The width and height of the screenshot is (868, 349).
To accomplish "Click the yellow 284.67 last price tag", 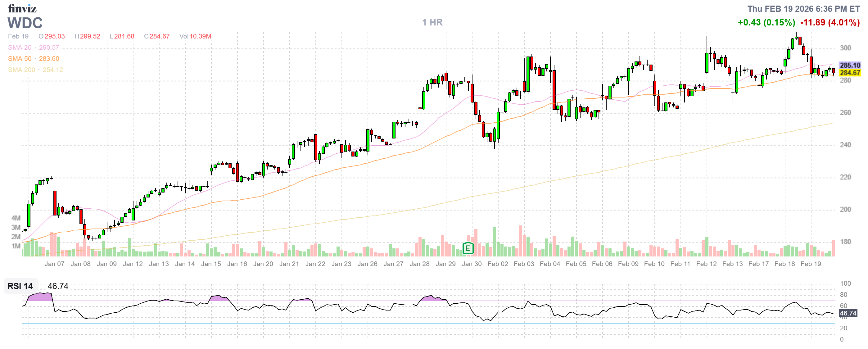I will [849, 73].
